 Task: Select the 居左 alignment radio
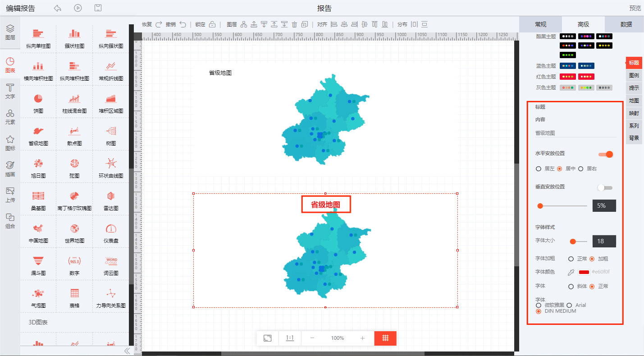point(539,169)
